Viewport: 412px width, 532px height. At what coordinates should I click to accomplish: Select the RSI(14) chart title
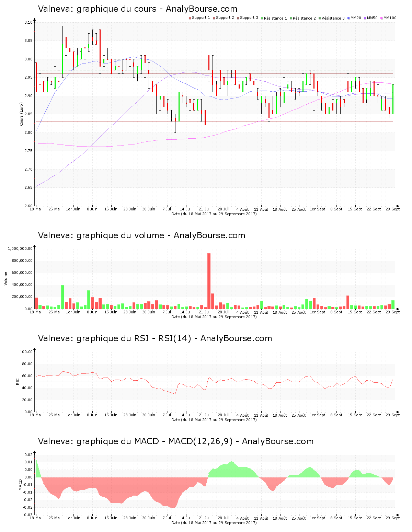point(155,338)
